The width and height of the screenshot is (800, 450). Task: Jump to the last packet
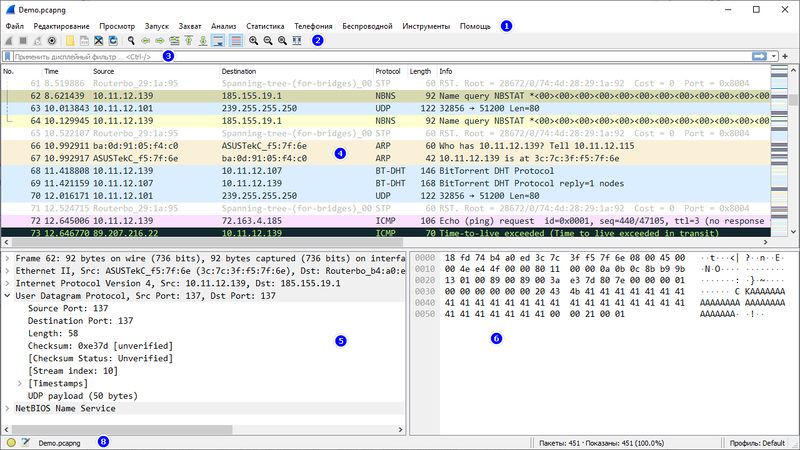click(203, 41)
